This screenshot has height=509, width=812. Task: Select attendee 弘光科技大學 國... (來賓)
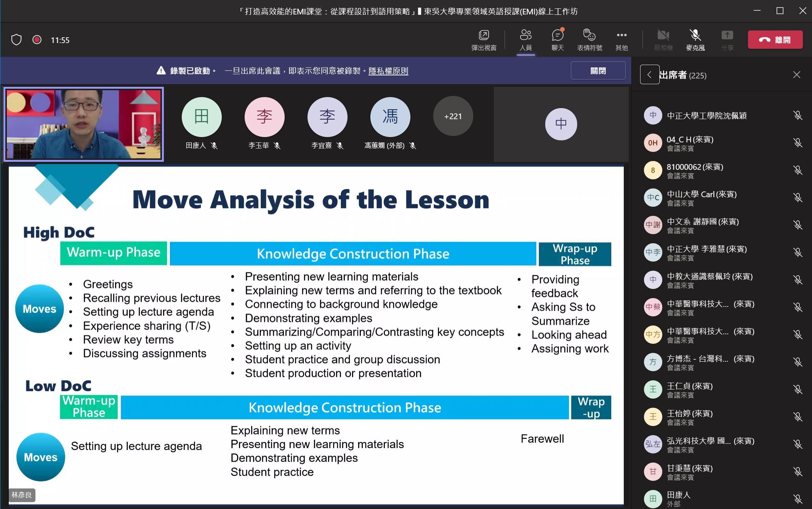722,444
